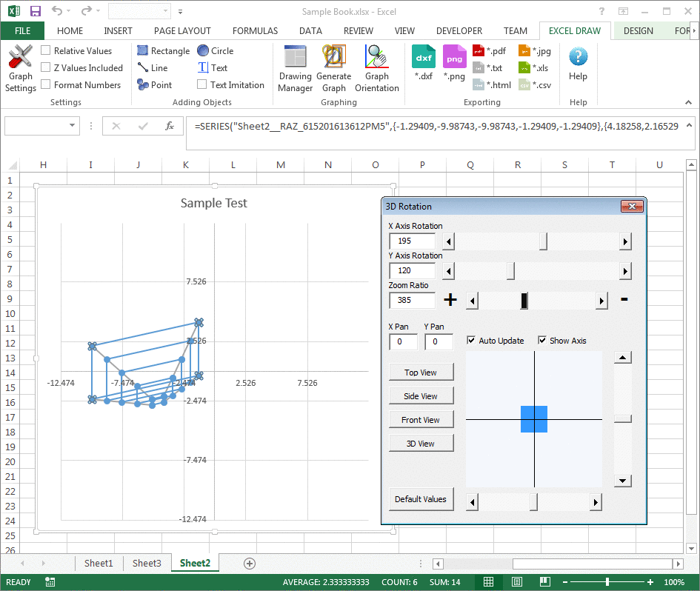The height and width of the screenshot is (591, 700).
Task: Click the zoom in plus icon in 3D Rotation
Action: pos(450,299)
